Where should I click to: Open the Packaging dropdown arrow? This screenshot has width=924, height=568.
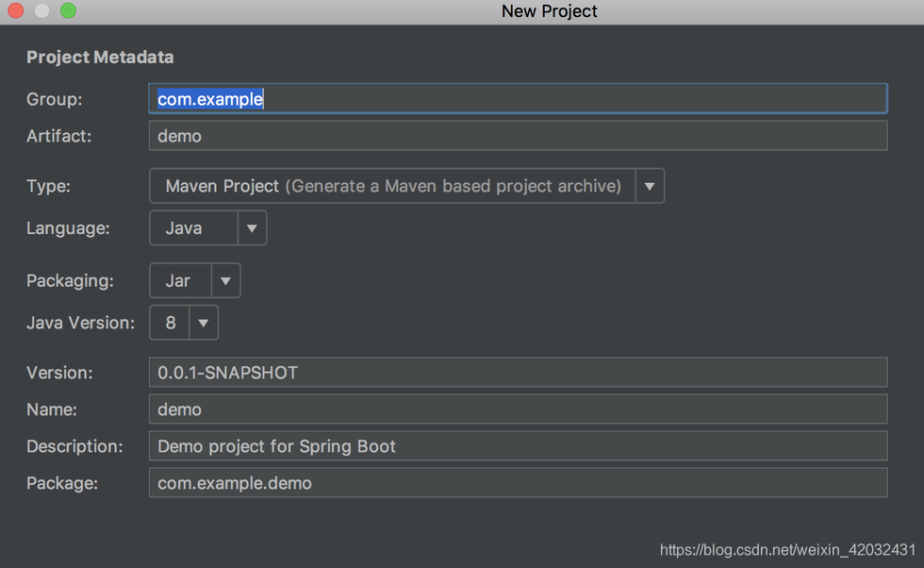(225, 281)
